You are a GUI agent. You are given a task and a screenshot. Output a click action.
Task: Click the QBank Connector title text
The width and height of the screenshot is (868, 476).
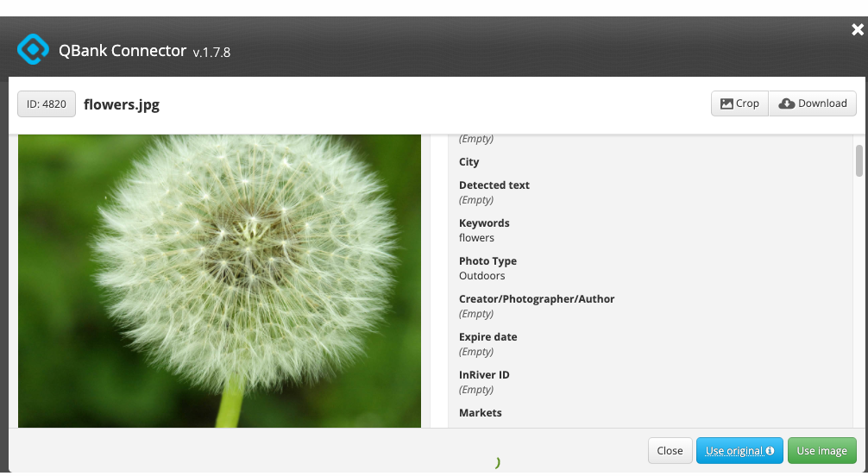pos(123,50)
